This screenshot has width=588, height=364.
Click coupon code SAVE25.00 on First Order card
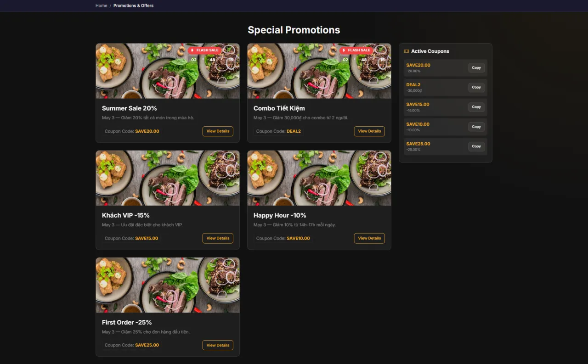147,345
